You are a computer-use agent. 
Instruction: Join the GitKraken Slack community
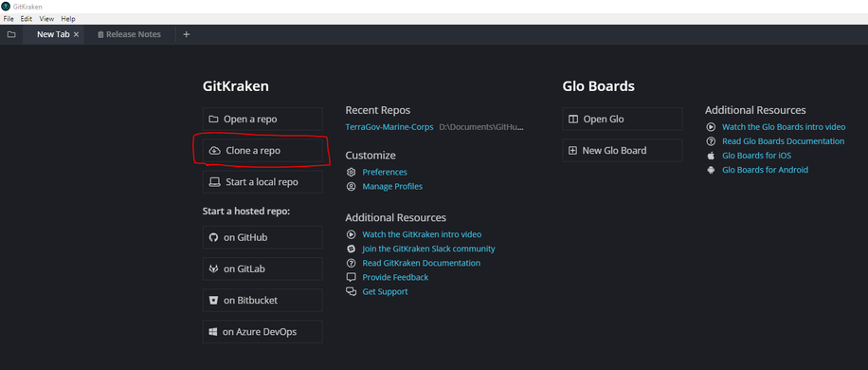(428, 249)
